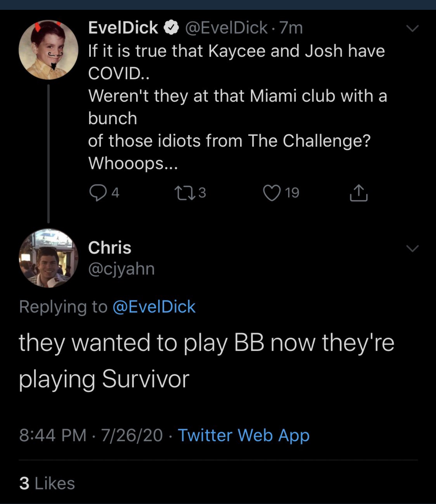Image resolution: width=436 pixels, height=504 pixels.
Task: Click the verified badge next to EvelDick
Action: click(171, 28)
